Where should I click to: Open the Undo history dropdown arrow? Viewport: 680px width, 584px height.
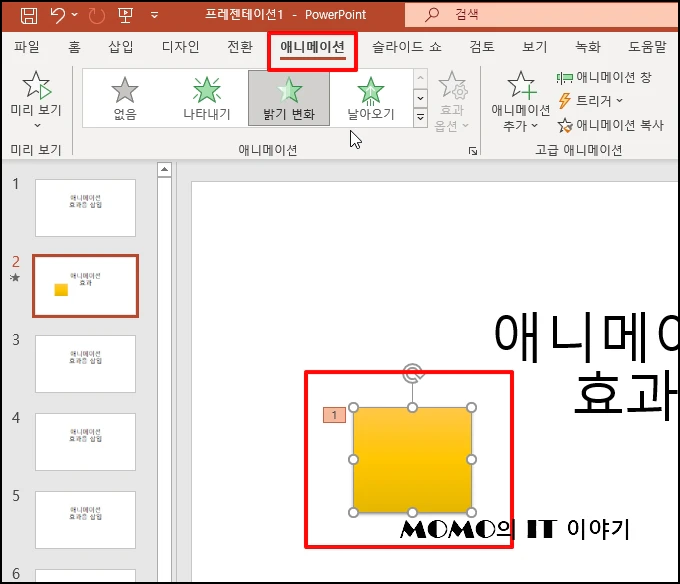[x=75, y=15]
